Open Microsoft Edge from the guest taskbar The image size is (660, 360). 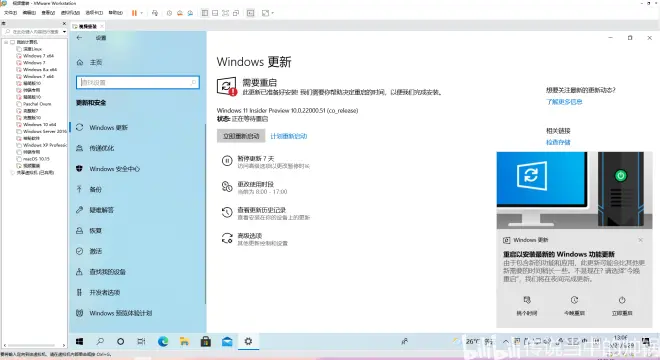coord(163,341)
